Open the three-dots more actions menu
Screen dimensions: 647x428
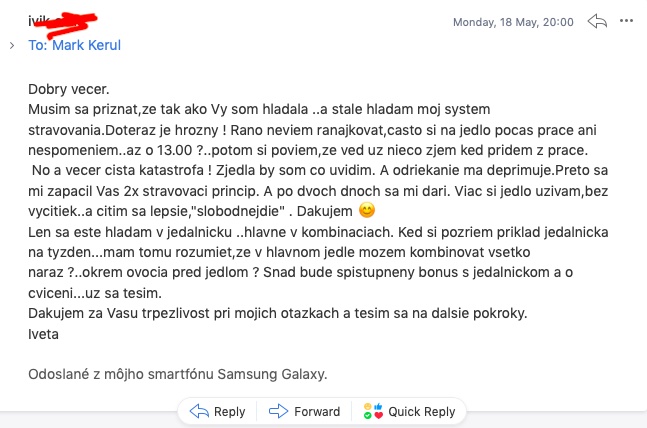626,21
